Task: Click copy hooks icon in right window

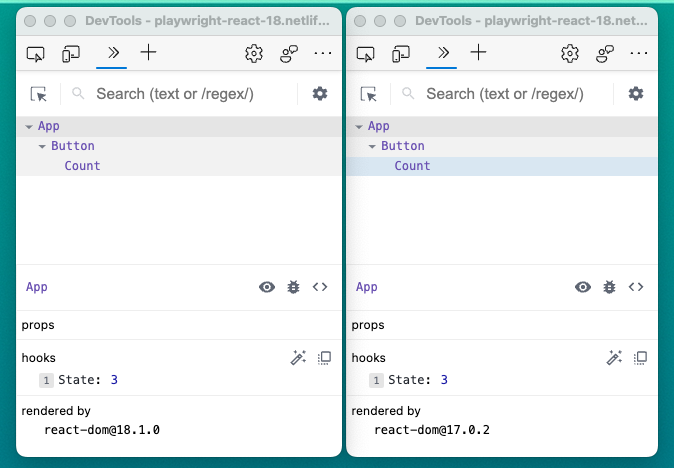Action: (640, 358)
